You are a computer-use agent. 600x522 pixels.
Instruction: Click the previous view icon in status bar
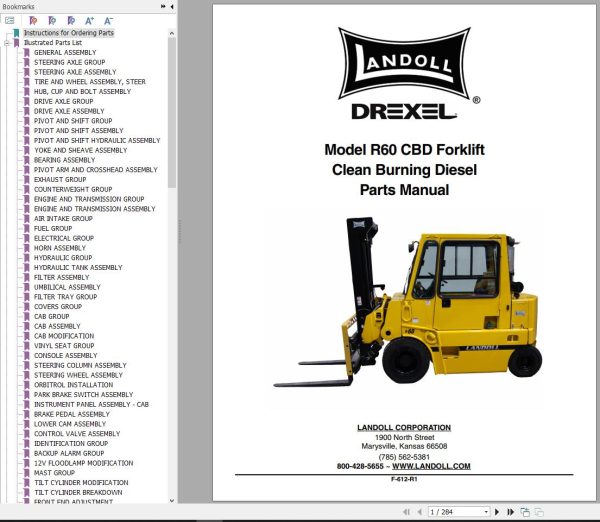coord(525,512)
